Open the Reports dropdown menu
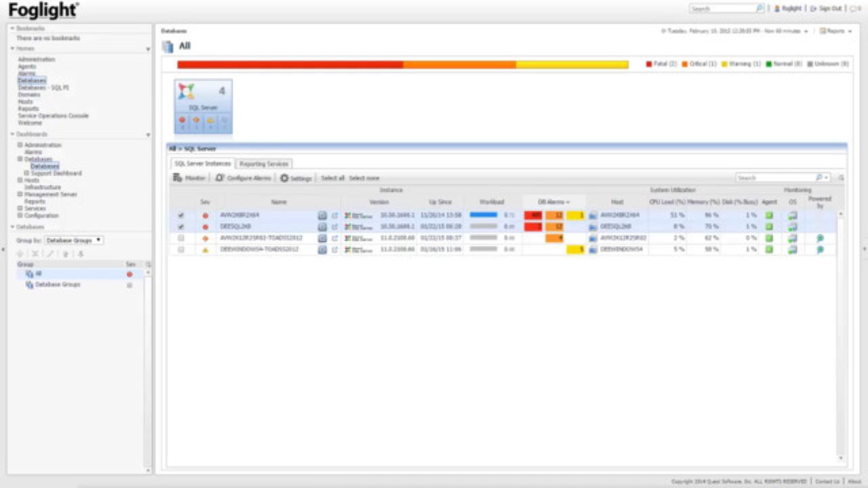Viewport: 868px width, 488px height. (x=834, y=31)
